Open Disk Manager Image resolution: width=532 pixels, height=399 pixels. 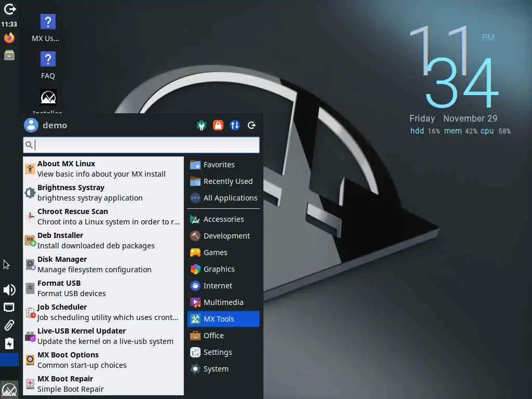pyautogui.click(x=103, y=264)
